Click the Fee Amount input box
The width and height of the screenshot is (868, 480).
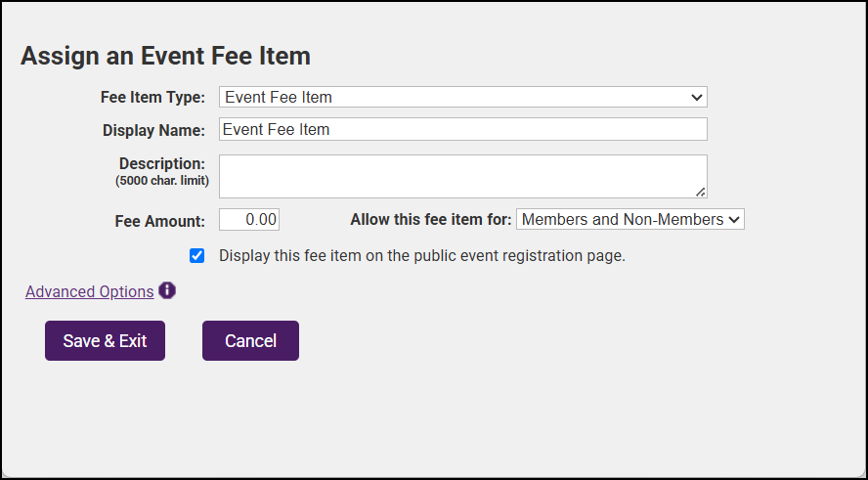[x=249, y=219]
